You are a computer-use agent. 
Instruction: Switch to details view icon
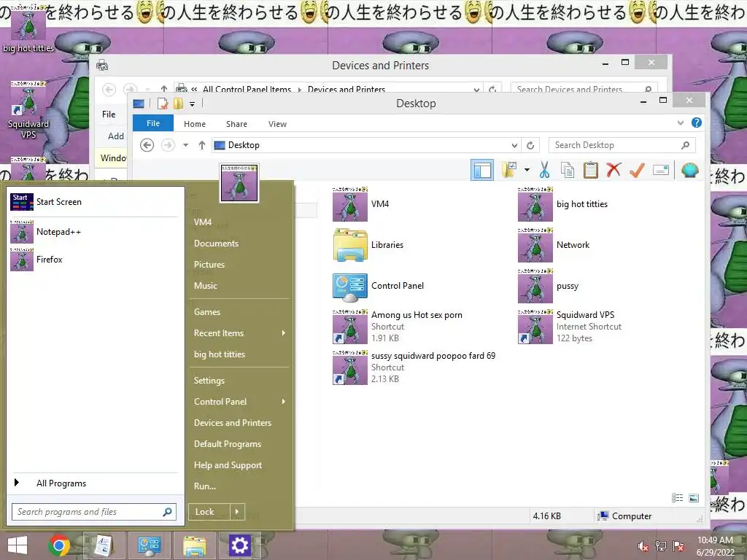678,497
